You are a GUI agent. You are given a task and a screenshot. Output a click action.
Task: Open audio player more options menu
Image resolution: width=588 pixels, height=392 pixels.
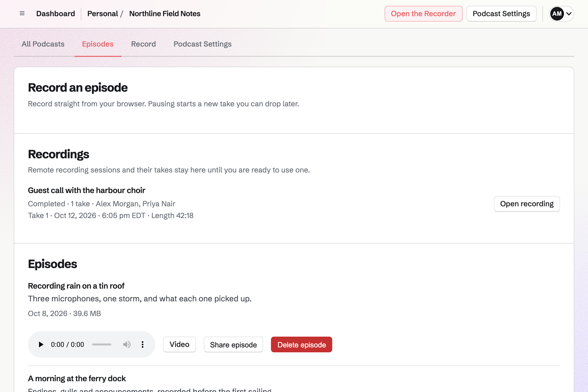coord(143,344)
